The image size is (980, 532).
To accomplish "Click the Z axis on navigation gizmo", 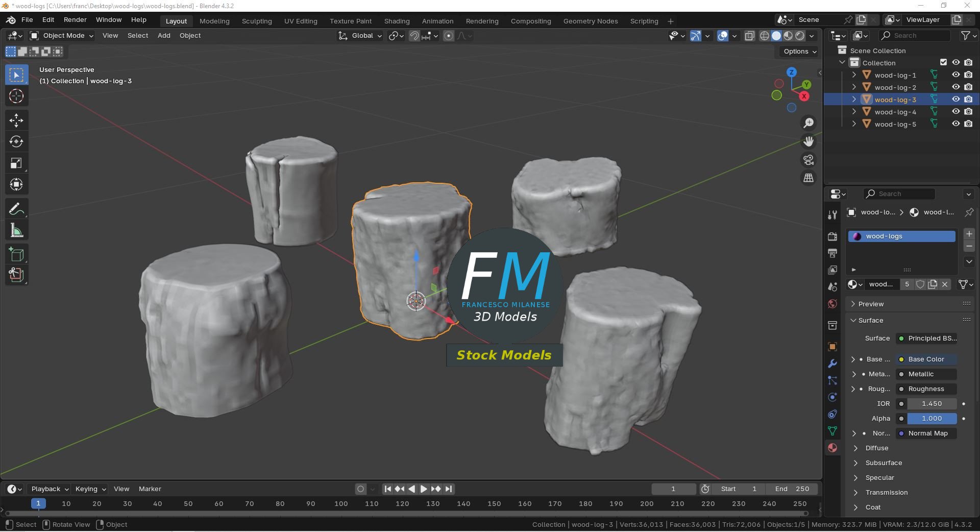I will click(x=792, y=72).
